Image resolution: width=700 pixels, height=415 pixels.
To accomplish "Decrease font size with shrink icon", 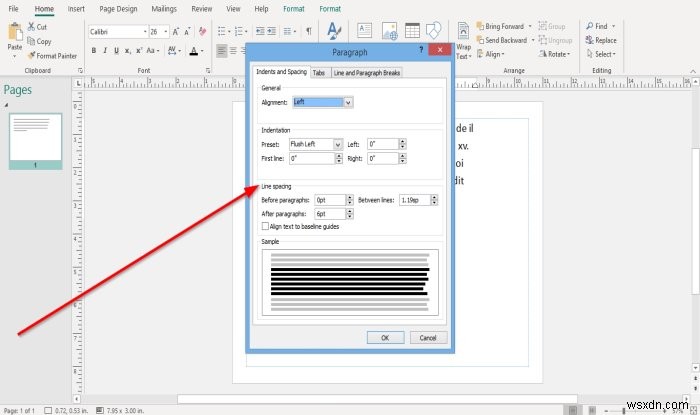I will [x=187, y=32].
